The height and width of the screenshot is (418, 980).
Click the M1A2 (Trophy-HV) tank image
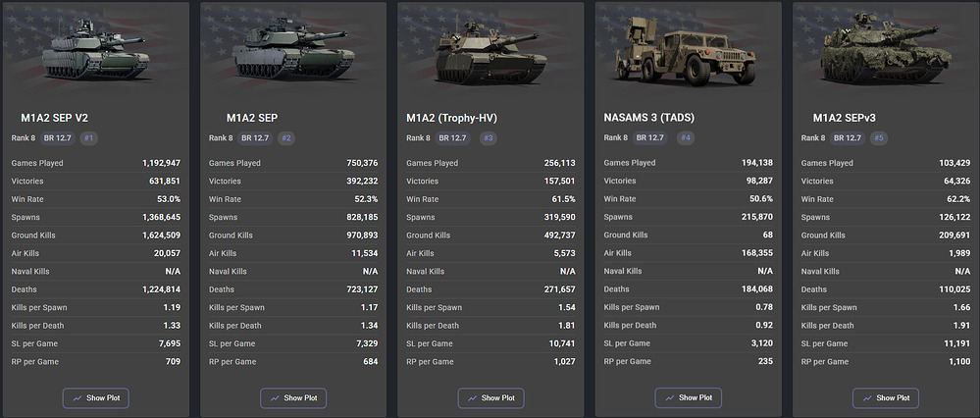(490, 52)
